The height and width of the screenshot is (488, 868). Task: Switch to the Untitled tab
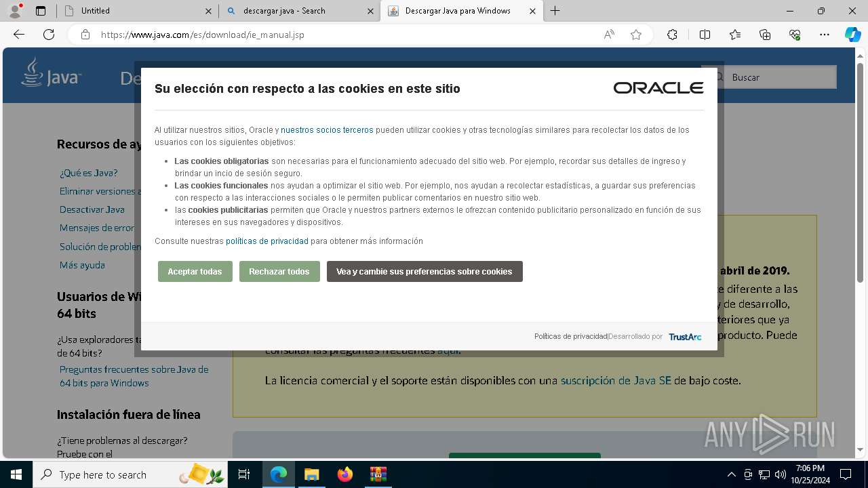pyautogui.click(x=137, y=11)
